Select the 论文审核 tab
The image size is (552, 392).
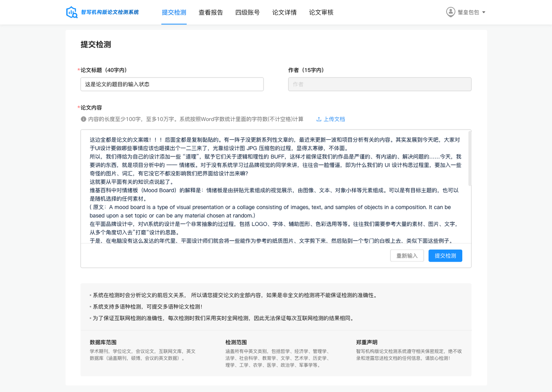321,13
